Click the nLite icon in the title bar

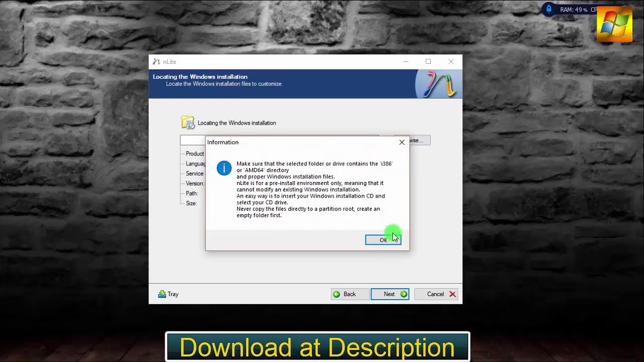pyautogui.click(x=156, y=62)
